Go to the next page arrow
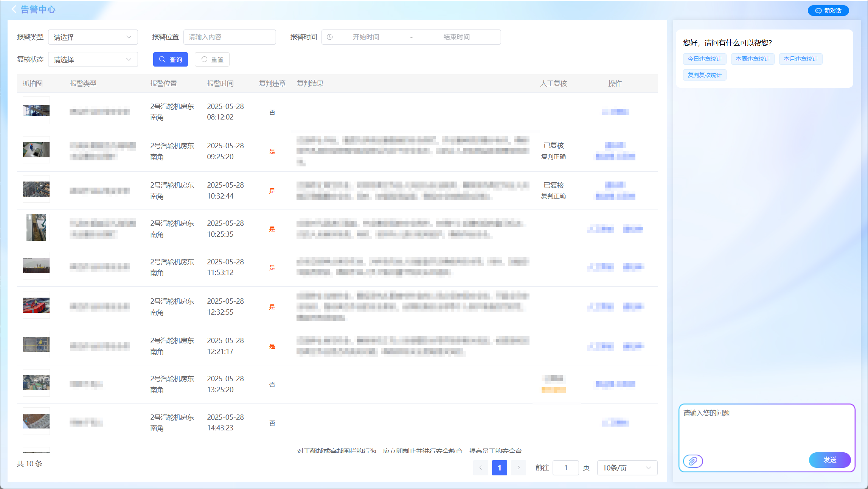868x489 pixels. point(519,468)
